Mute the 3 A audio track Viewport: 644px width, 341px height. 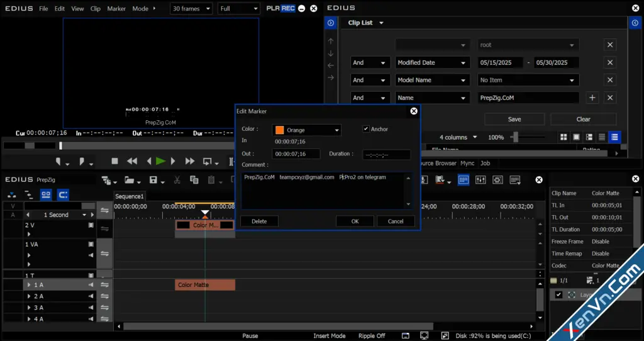(91, 308)
